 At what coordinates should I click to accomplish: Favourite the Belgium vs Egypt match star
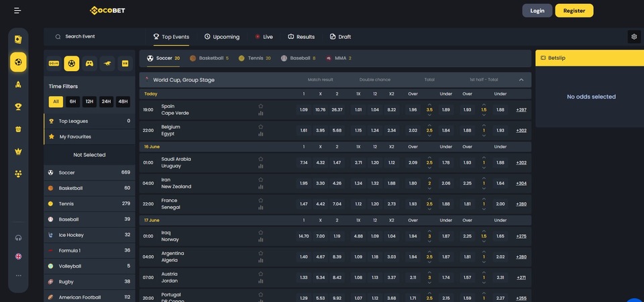click(260, 127)
